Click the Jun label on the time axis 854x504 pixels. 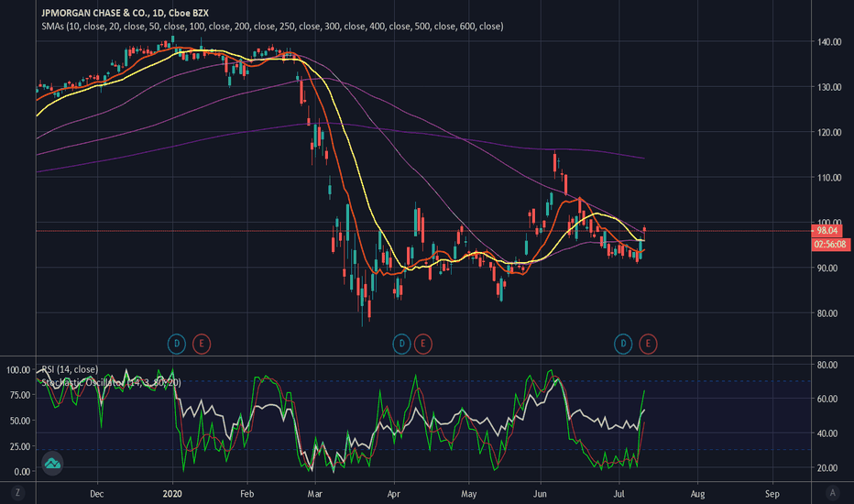tap(541, 494)
